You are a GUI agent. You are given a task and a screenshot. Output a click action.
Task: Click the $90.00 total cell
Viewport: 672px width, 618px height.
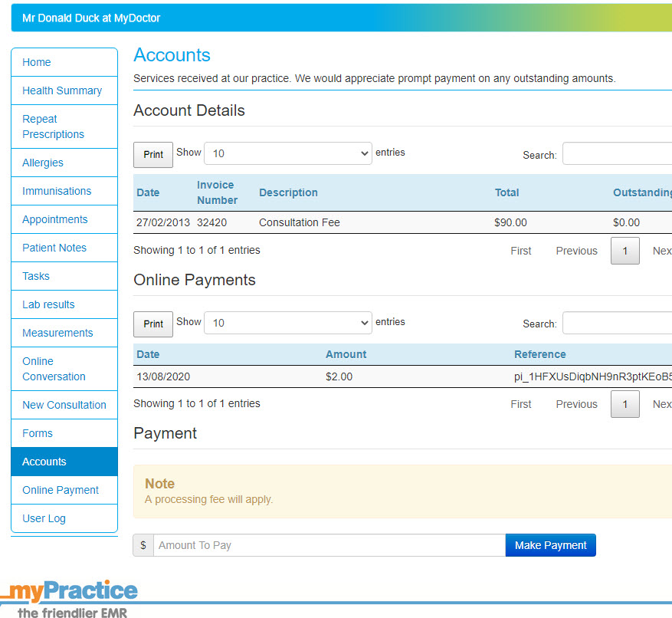pyautogui.click(x=510, y=222)
